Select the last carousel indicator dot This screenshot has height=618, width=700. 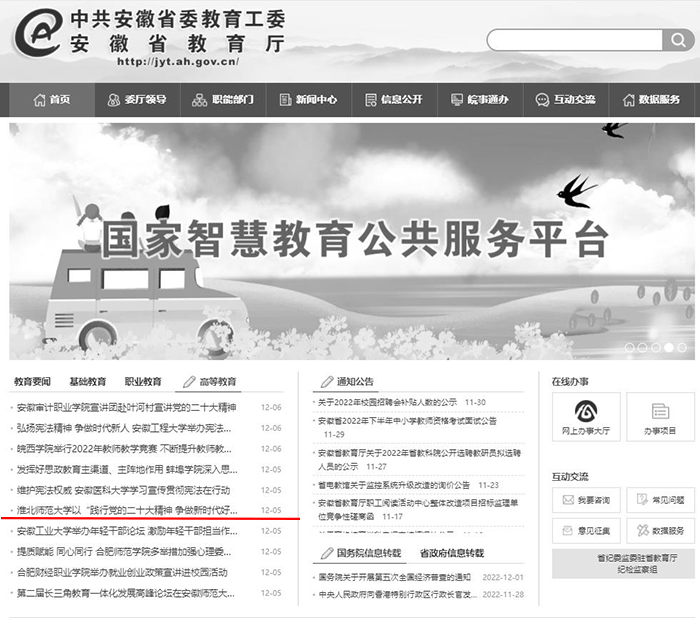point(682,348)
